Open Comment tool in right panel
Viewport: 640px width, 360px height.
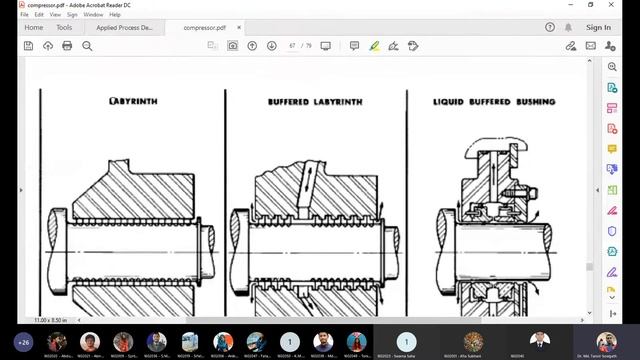(612, 149)
